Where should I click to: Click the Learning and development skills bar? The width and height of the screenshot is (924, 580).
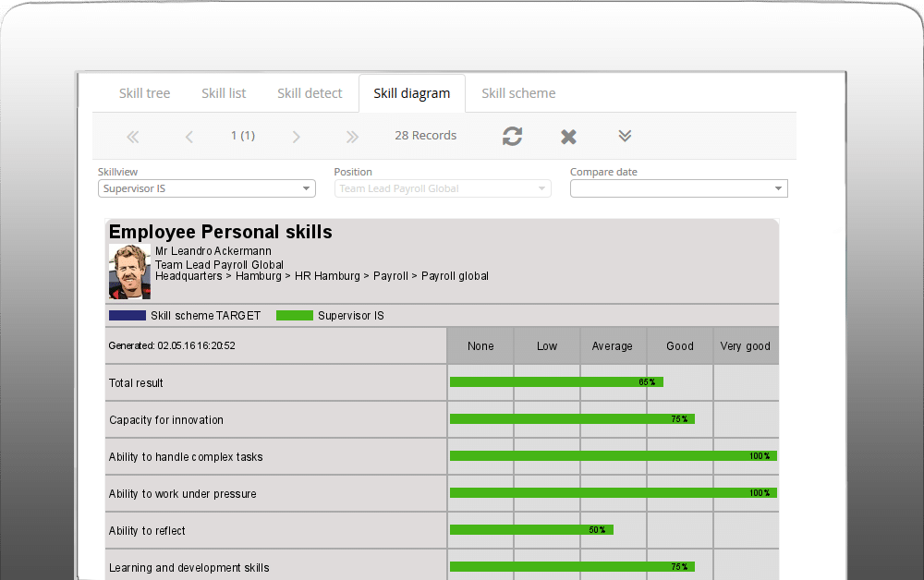[572, 566]
